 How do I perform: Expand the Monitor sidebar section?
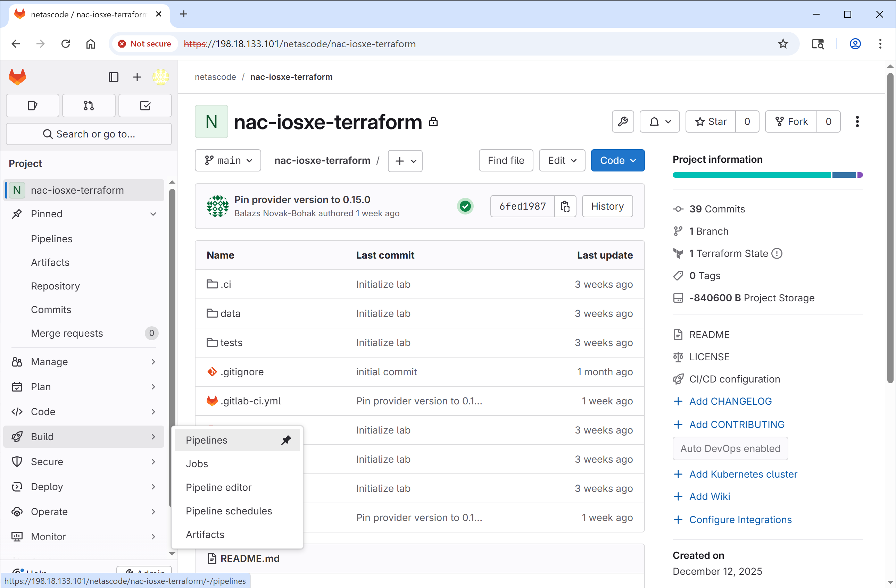[84, 537]
